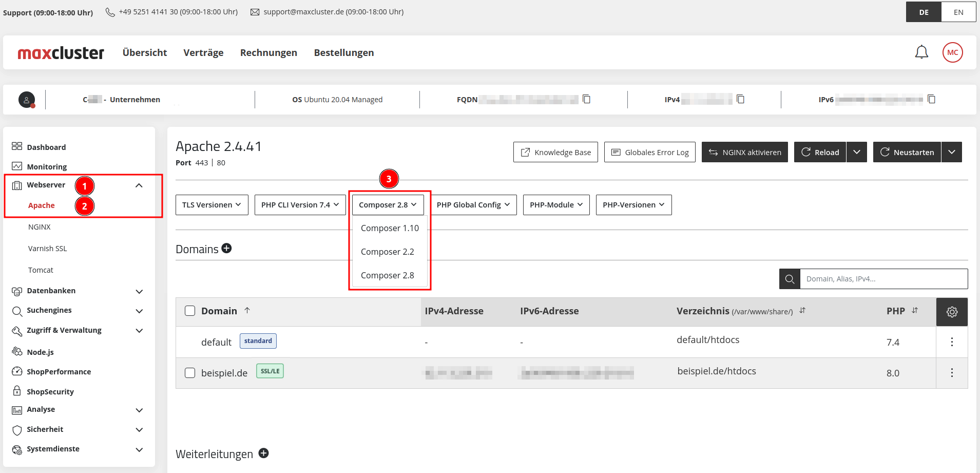Switch language to EN

(958, 12)
